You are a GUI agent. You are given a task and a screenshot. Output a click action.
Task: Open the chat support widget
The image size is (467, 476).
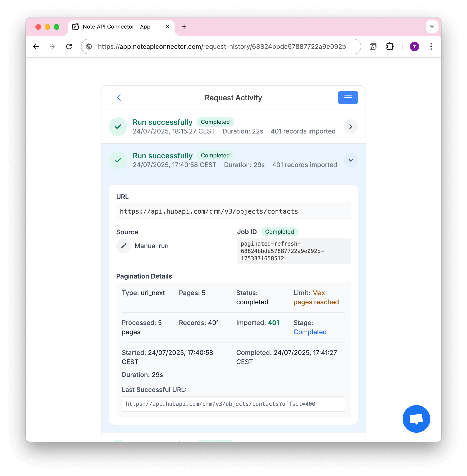click(x=416, y=419)
